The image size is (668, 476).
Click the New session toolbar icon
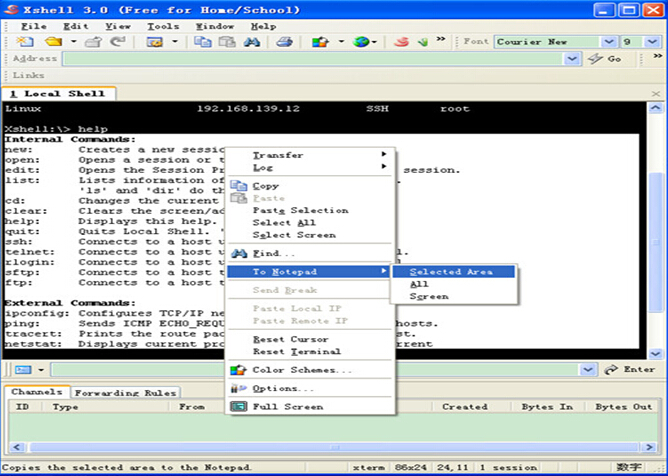pos(25,42)
